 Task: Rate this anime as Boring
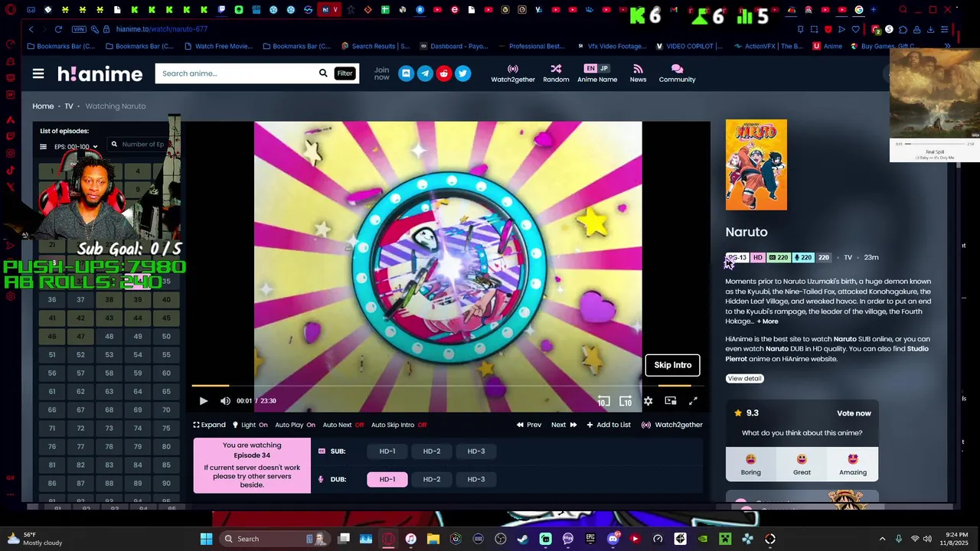click(750, 464)
